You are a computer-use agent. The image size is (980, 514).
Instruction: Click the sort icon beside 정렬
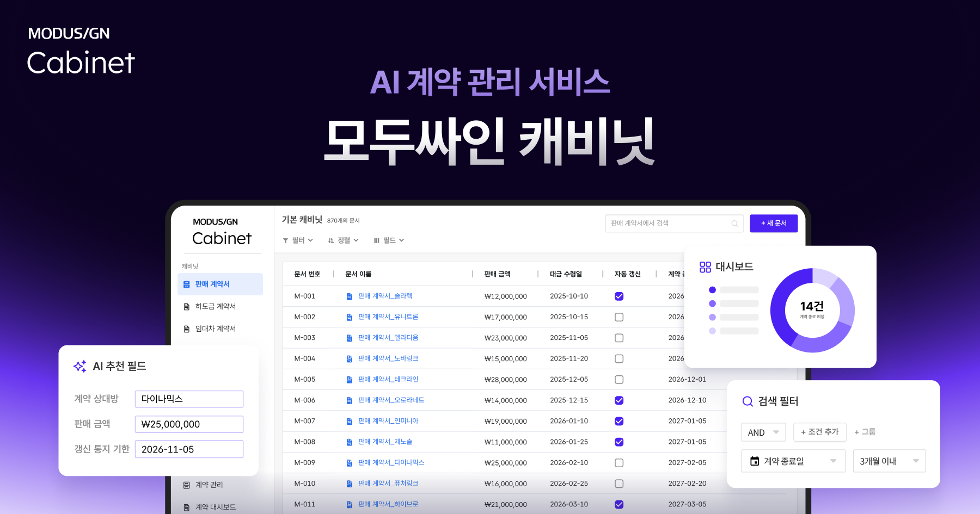[x=332, y=240]
